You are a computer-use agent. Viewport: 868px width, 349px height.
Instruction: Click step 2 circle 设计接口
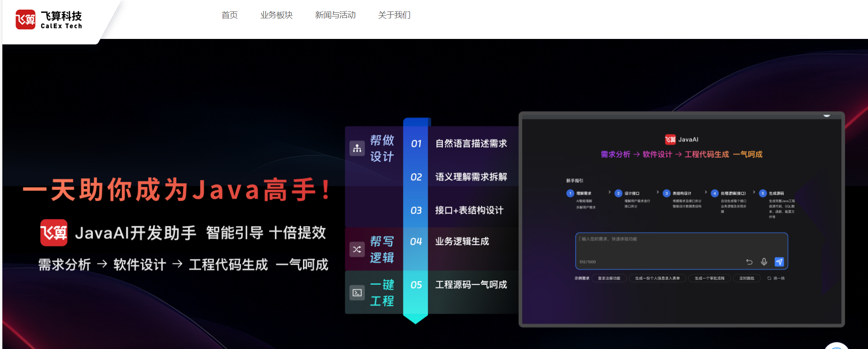[x=618, y=193]
